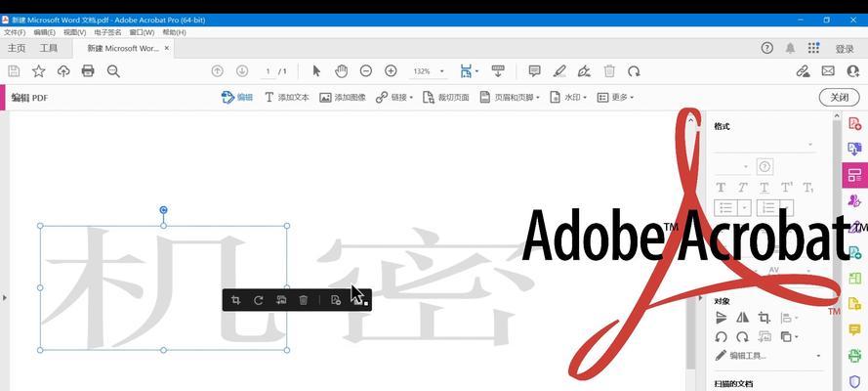Image resolution: width=868 pixels, height=391 pixels.
Task: Toggle underline text formatting
Action: [764, 188]
